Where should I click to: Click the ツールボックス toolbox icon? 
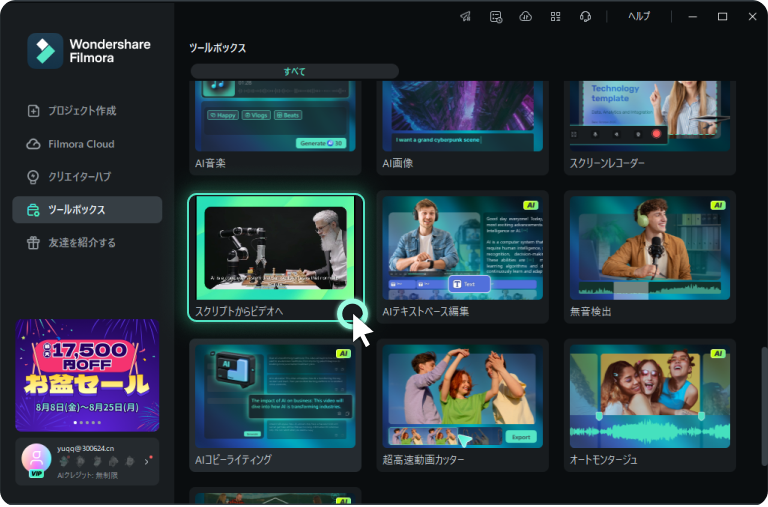[x=33, y=210]
